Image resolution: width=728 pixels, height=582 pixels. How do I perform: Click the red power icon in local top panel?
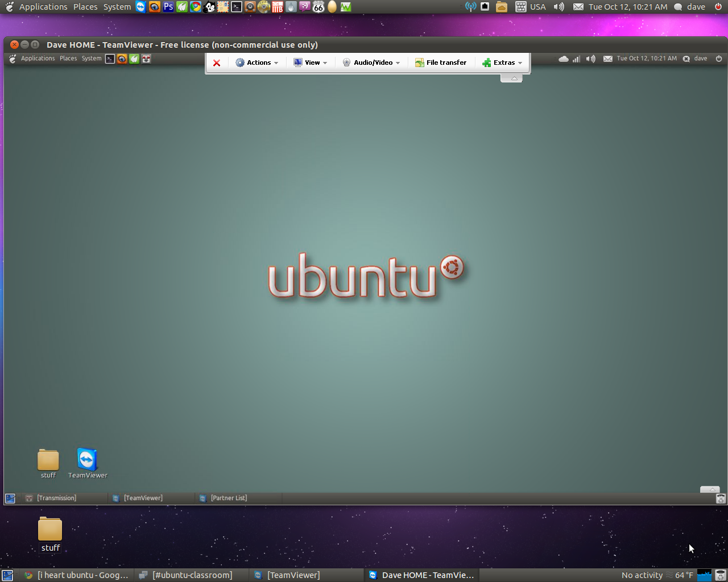coord(718,7)
